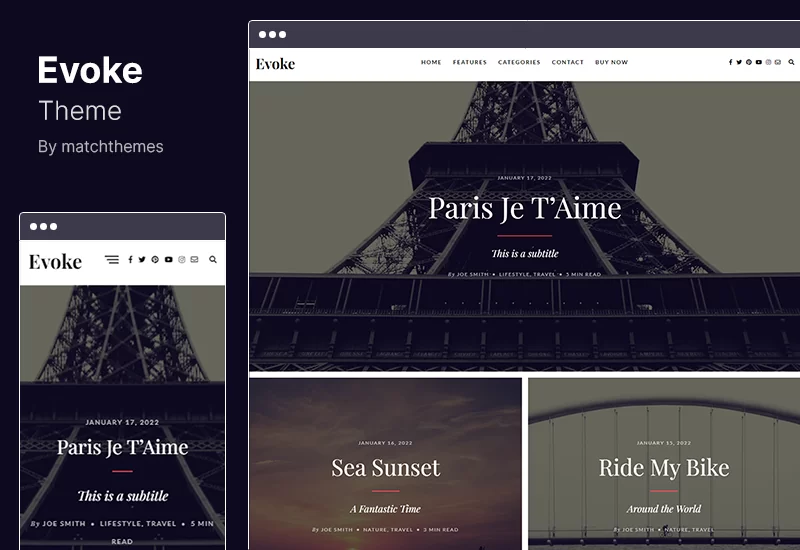Click 'JANUARY 17, 2022' date in mobile preview

[122, 422]
